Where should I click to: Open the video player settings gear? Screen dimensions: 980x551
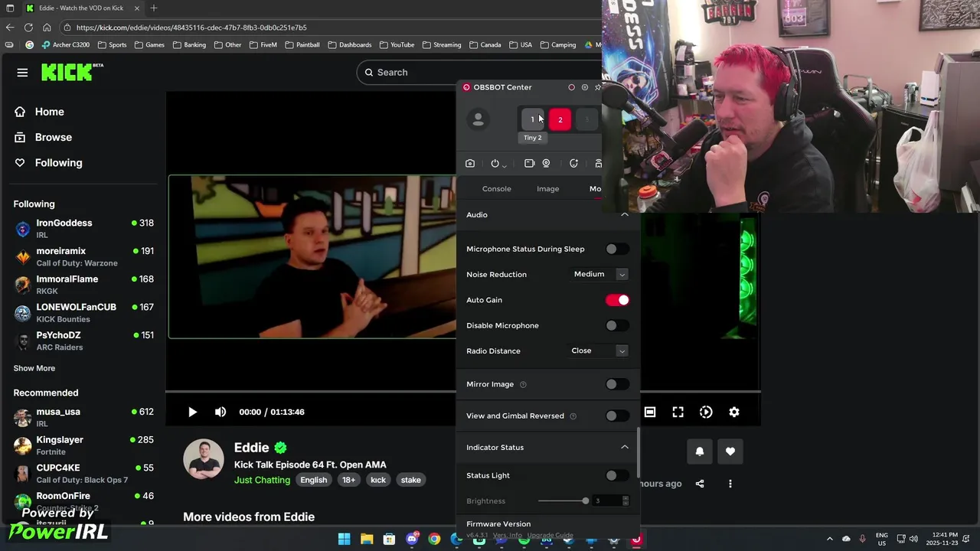734,412
